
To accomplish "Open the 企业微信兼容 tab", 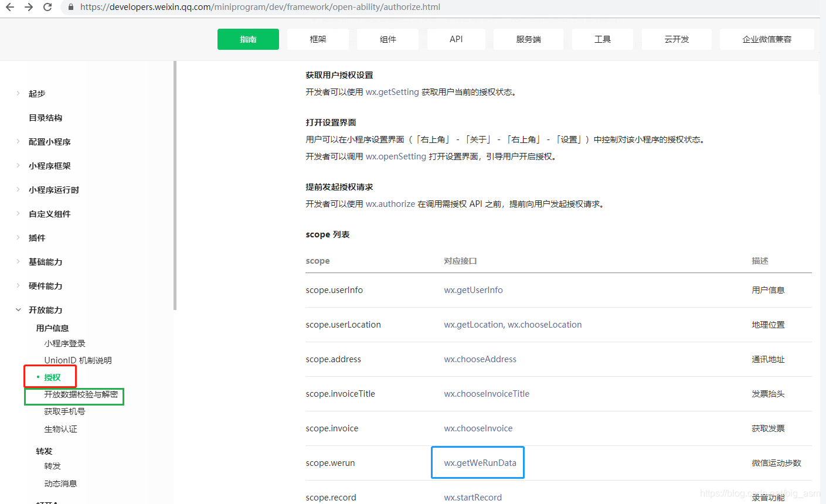I will tap(767, 39).
